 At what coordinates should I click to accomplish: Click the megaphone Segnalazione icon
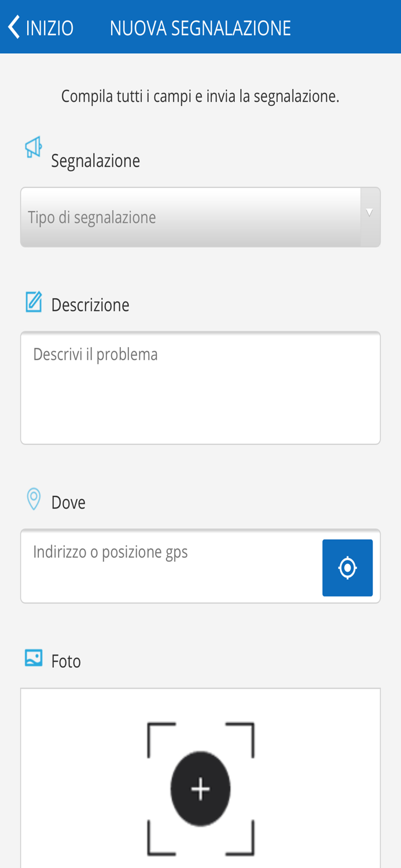click(x=34, y=146)
